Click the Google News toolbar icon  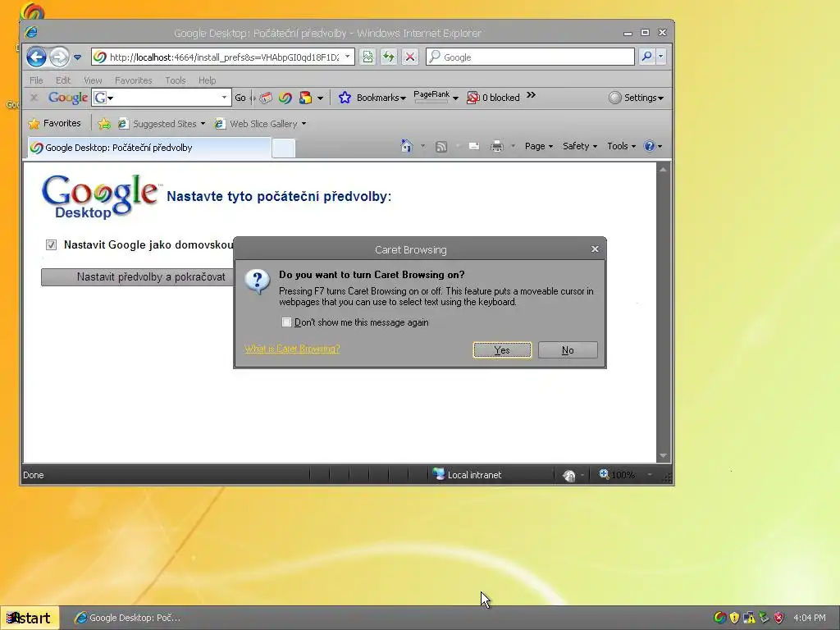point(266,98)
